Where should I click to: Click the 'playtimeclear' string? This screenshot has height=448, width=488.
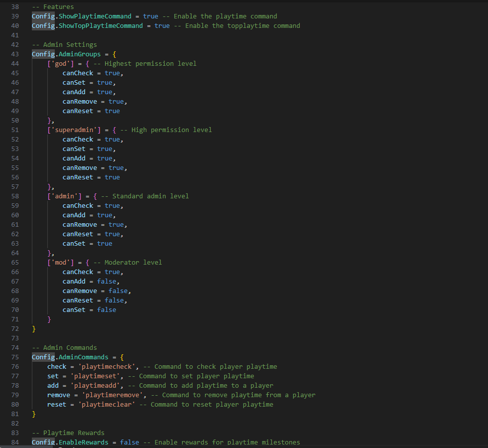107,404
